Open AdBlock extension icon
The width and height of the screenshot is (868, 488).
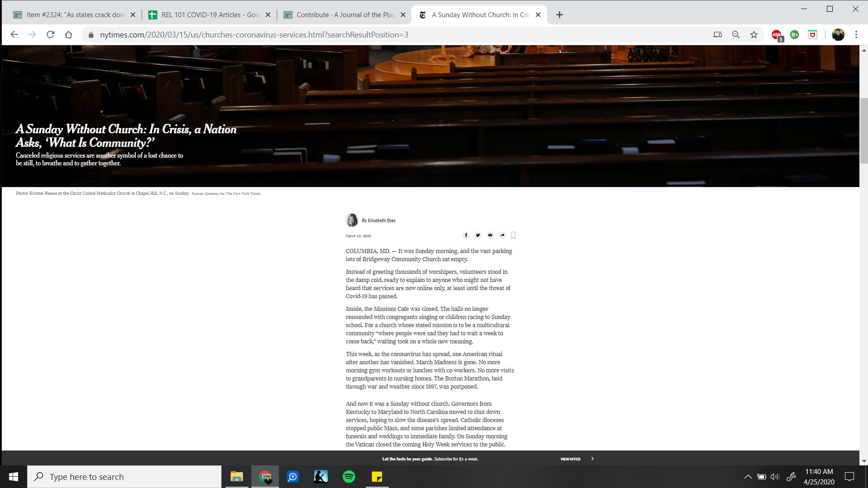777,35
